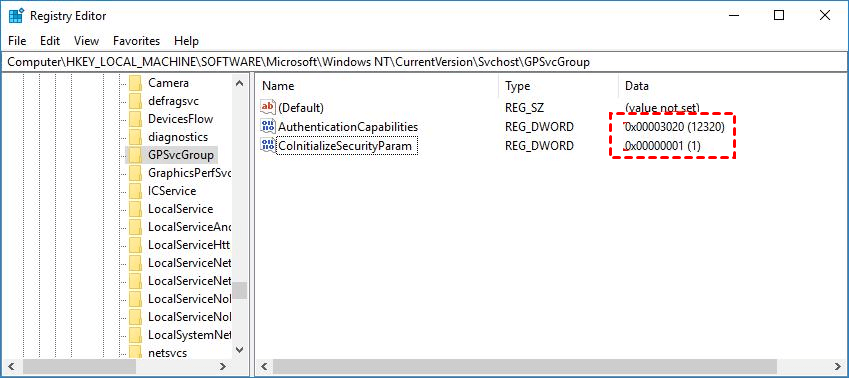Click the registry path address bar
849x378 pixels.
(424, 62)
